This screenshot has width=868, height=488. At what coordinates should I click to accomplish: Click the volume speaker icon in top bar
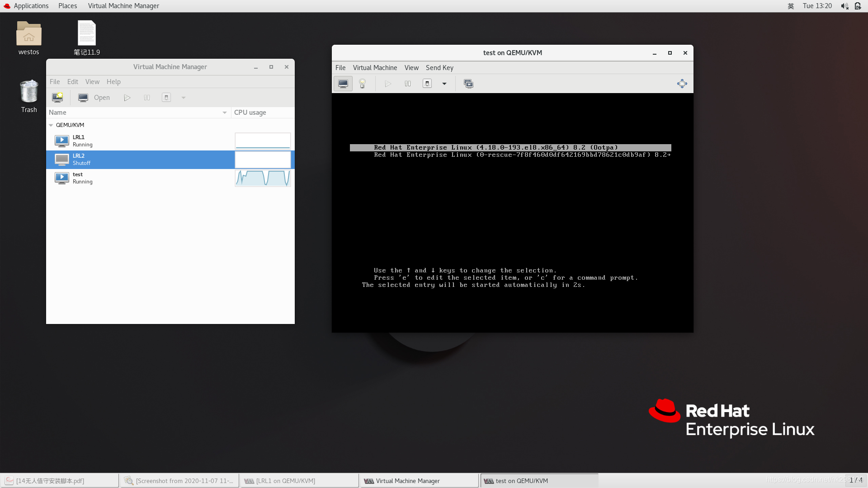pos(844,6)
